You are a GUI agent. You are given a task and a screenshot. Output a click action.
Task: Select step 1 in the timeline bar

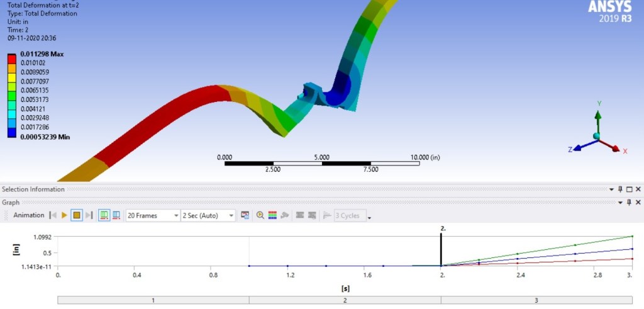[x=153, y=300]
